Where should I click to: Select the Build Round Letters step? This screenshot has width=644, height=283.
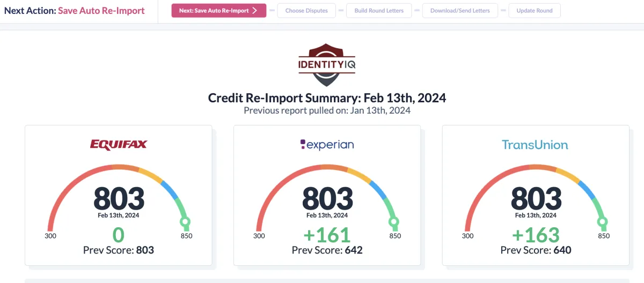click(x=379, y=11)
